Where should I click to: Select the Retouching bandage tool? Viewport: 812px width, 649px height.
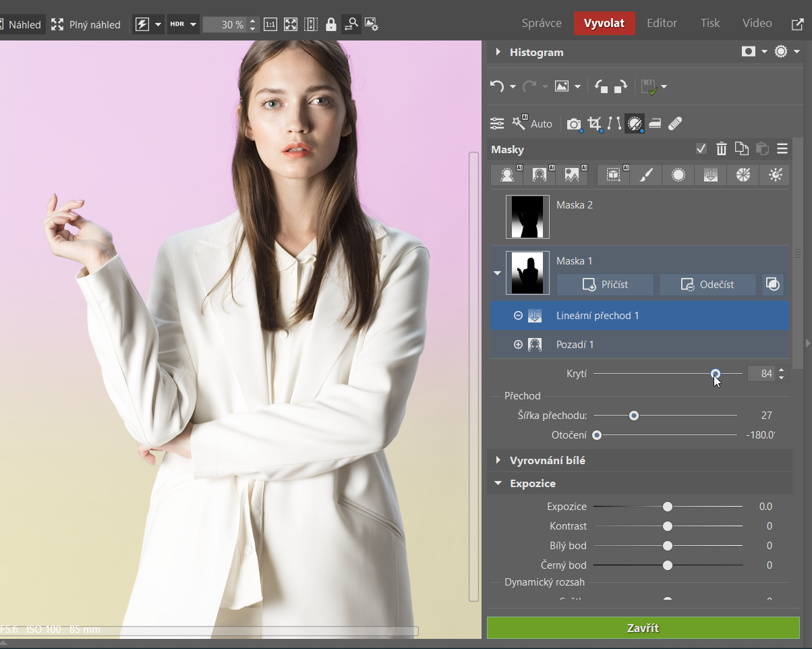coord(675,123)
